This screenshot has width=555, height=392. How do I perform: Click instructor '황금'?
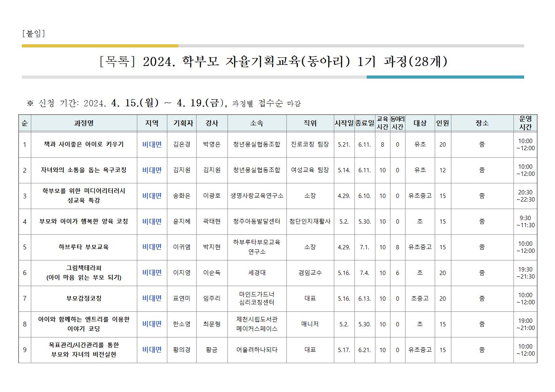tap(212, 350)
